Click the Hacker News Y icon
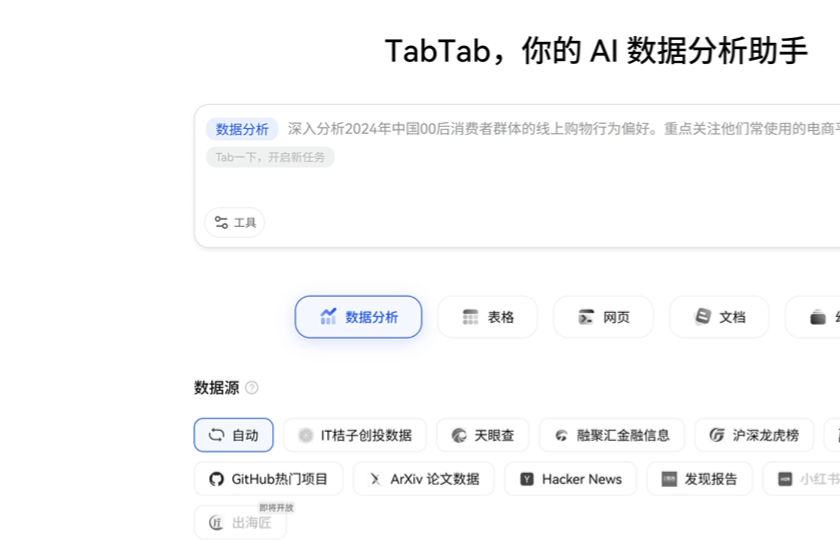 (527, 479)
